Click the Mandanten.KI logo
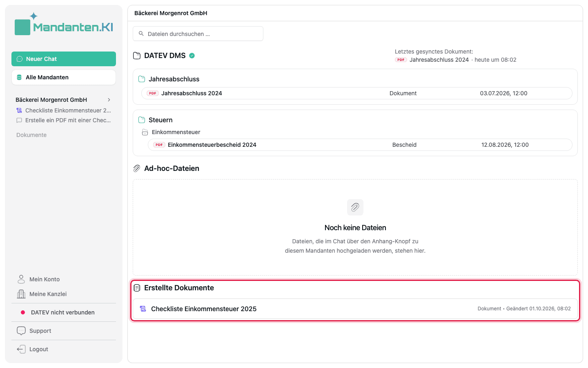Viewport: 588px width, 368px height. pos(64,24)
